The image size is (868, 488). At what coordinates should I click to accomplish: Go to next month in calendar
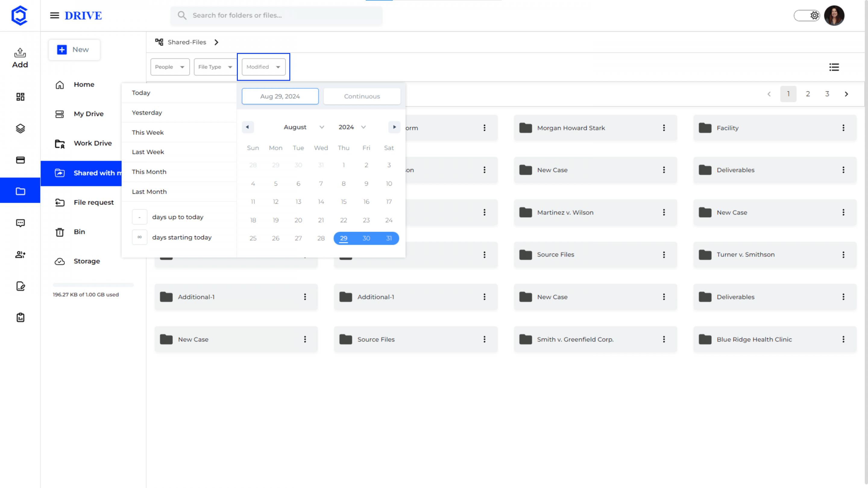[x=394, y=127]
